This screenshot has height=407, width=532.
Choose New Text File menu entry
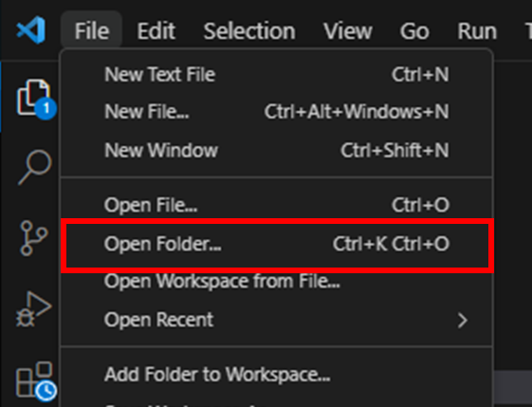(277, 74)
